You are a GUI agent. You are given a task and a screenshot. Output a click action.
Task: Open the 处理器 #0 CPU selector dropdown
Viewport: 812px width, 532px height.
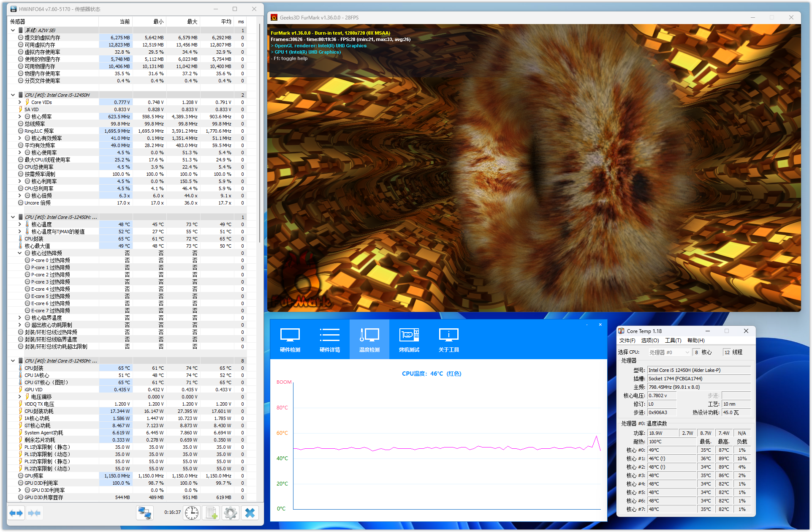pos(669,352)
